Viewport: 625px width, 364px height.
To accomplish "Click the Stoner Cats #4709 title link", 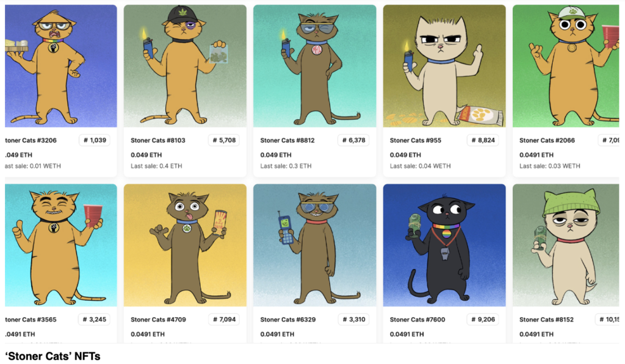I will tap(158, 319).
